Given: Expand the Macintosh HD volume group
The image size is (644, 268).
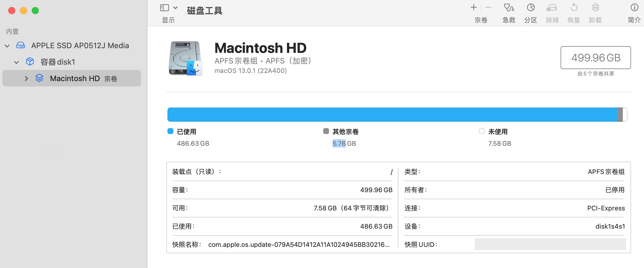Looking at the screenshot, I should click(26, 78).
